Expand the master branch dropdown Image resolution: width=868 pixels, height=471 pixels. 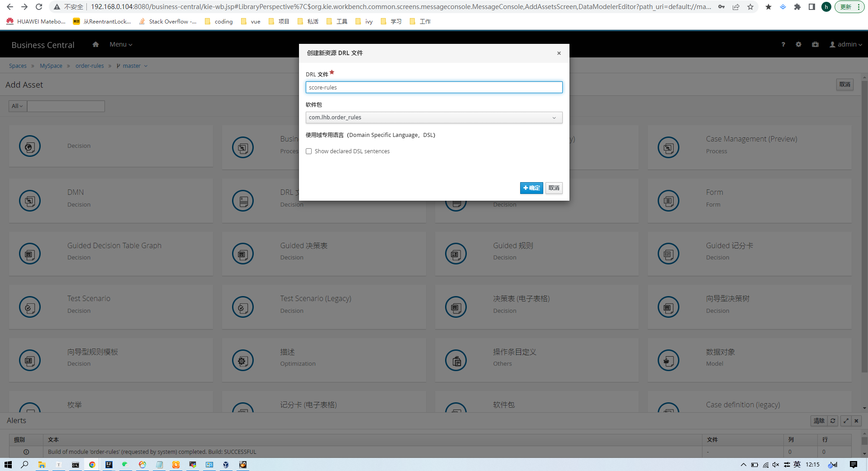(132, 66)
